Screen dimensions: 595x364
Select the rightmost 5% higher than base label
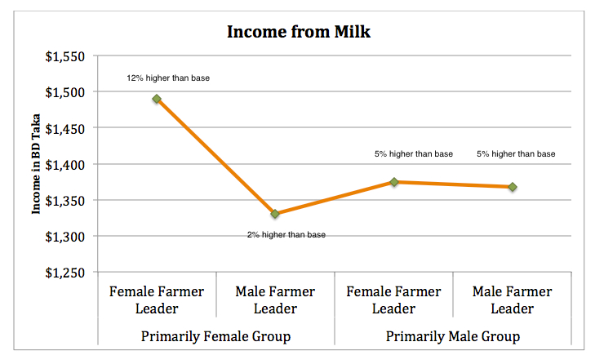coord(516,154)
